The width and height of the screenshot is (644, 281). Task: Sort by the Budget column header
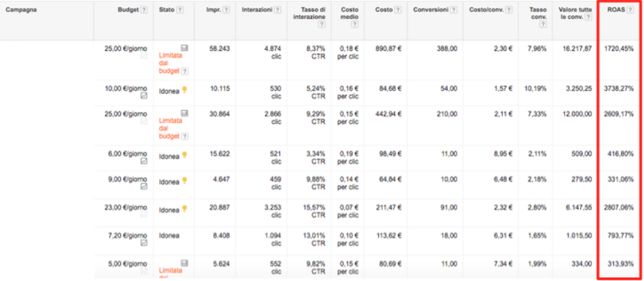coord(128,9)
